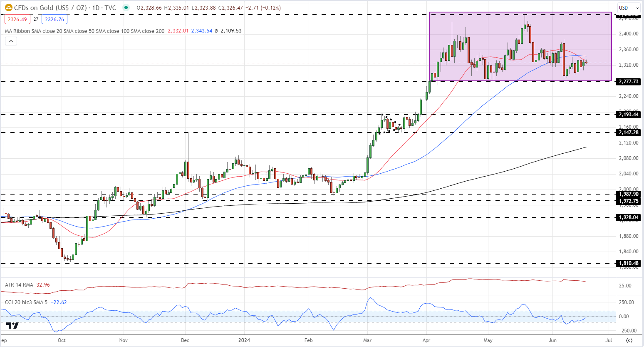644x347 pixels.
Task: Click the Apr label on time axis
Action: pos(426,340)
